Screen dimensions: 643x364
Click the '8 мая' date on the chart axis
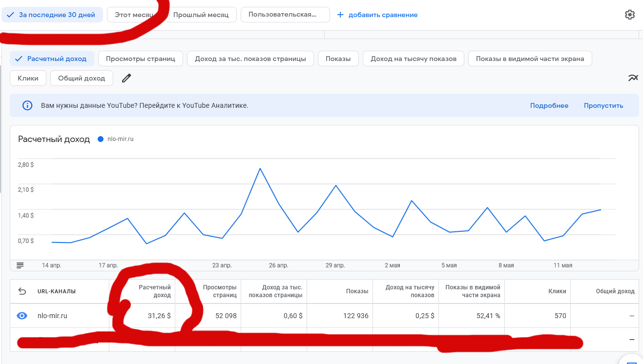tap(506, 265)
